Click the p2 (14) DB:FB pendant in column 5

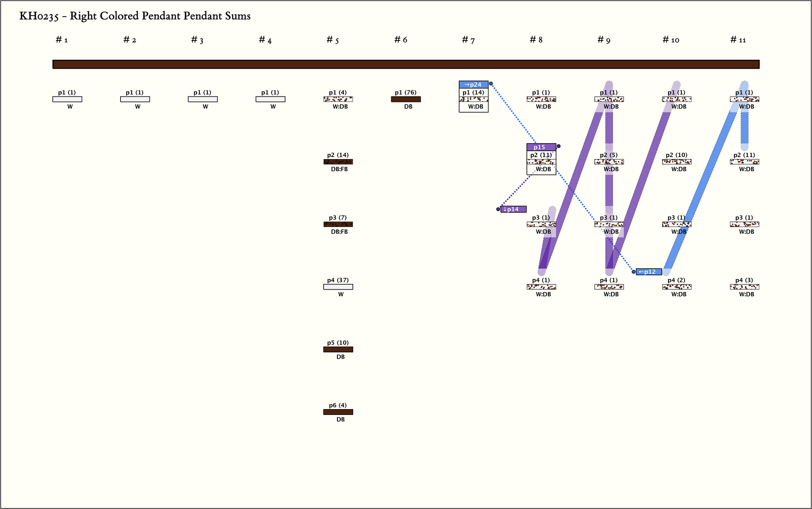[x=338, y=162]
